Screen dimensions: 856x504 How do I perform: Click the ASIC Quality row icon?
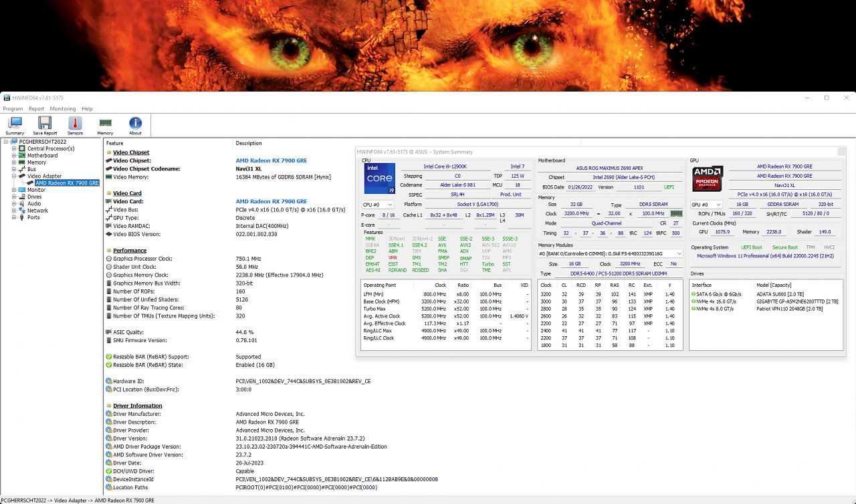(x=109, y=332)
